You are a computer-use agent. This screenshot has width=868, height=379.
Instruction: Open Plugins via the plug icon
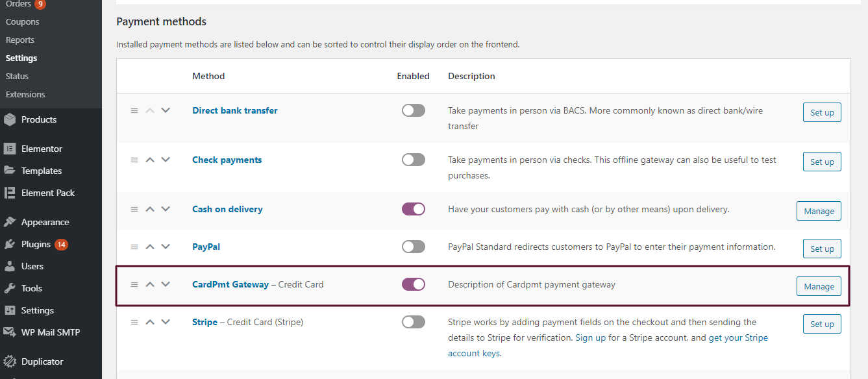pyautogui.click(x=10, y=243)
